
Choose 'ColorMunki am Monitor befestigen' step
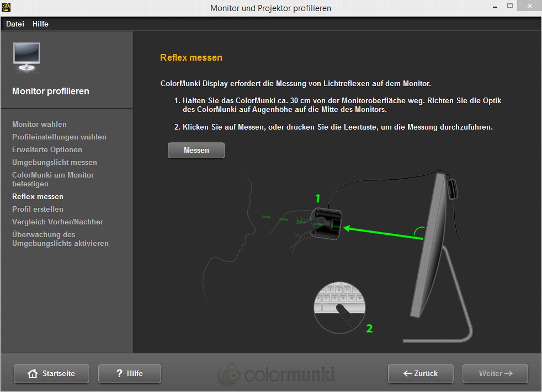(53, 179)
